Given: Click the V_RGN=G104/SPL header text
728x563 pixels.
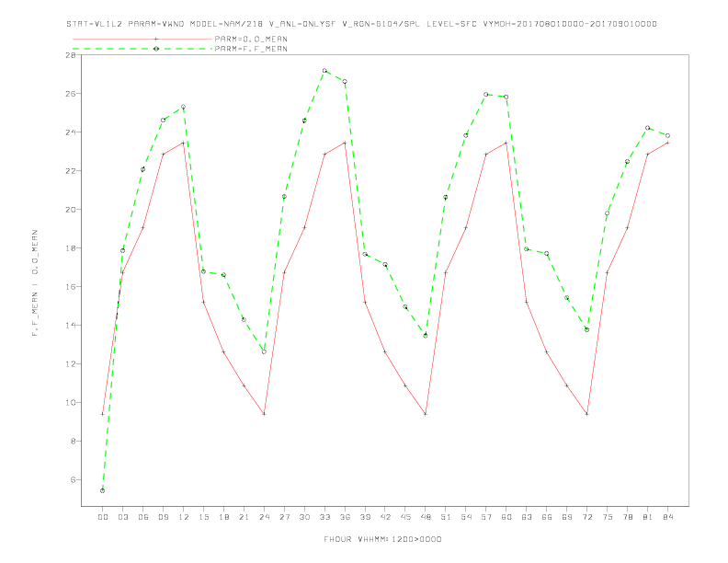Looking at the screenshot, I should tap(381, 24).
